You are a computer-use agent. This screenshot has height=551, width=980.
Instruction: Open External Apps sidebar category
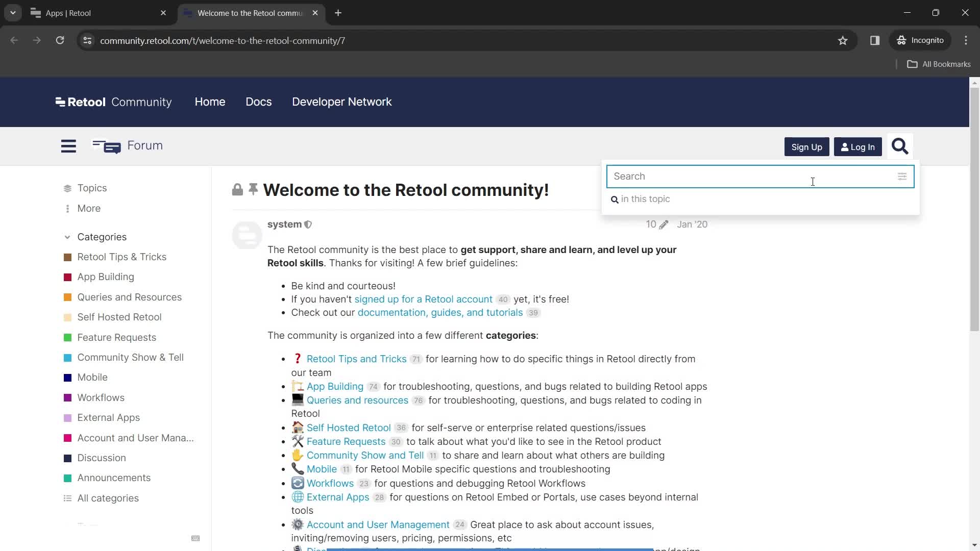(x=108, y=418)
